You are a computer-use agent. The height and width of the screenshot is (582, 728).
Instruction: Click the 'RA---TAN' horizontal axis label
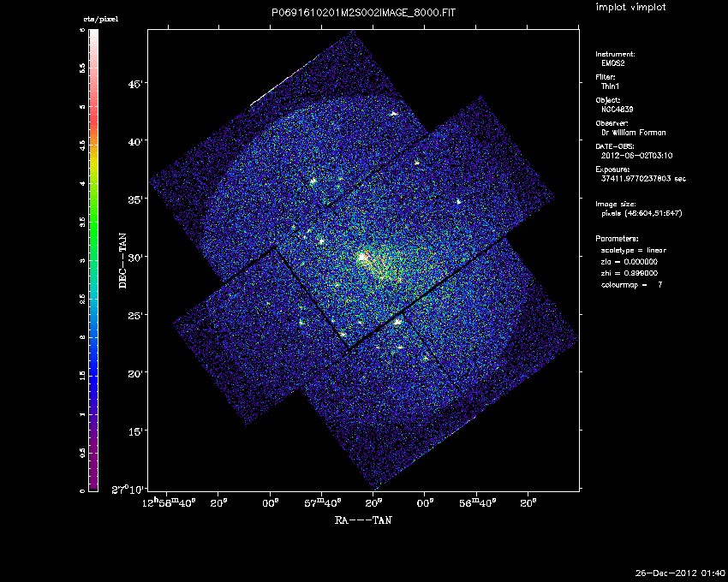click(x=363, y=520)
